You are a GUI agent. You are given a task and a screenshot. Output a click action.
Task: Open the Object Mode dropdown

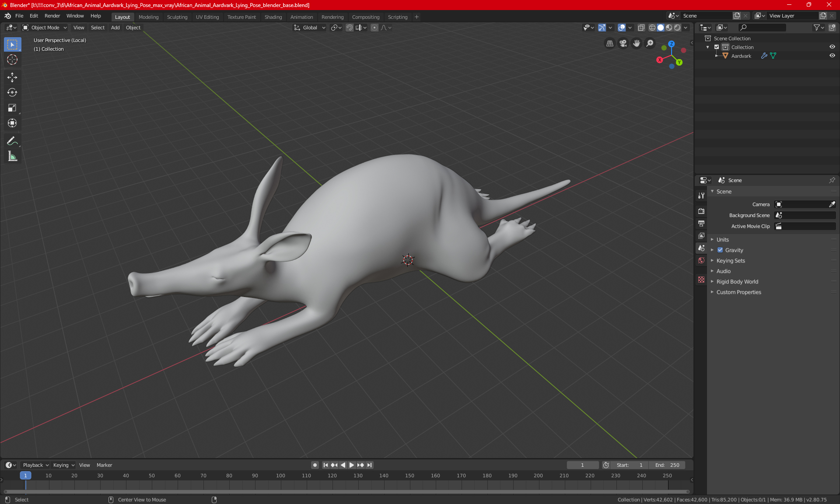coord(45,28)
